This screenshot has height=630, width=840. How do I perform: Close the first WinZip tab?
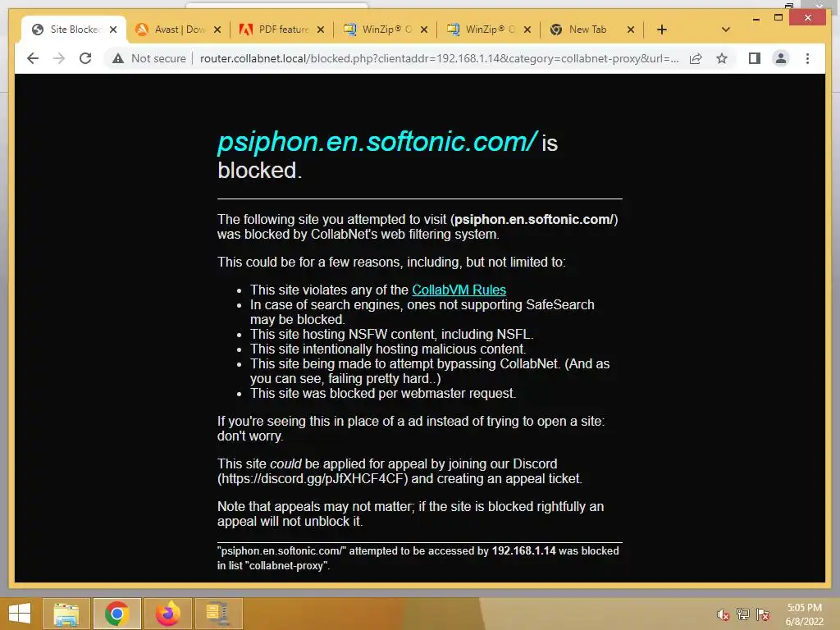pos(424,30)
